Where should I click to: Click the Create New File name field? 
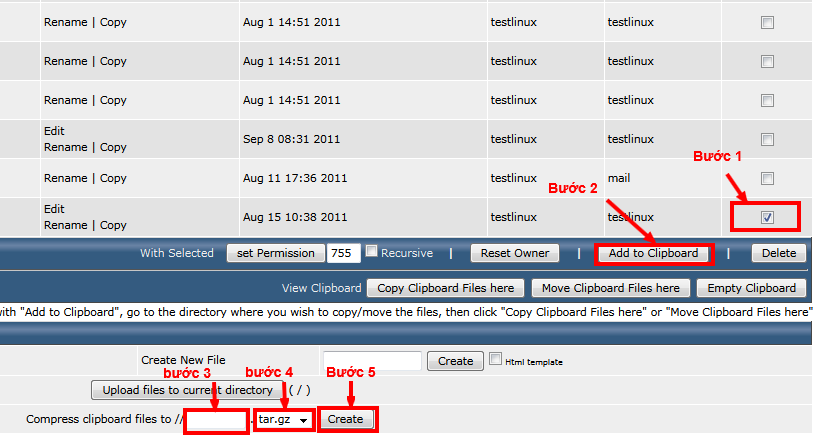[371, 361]
